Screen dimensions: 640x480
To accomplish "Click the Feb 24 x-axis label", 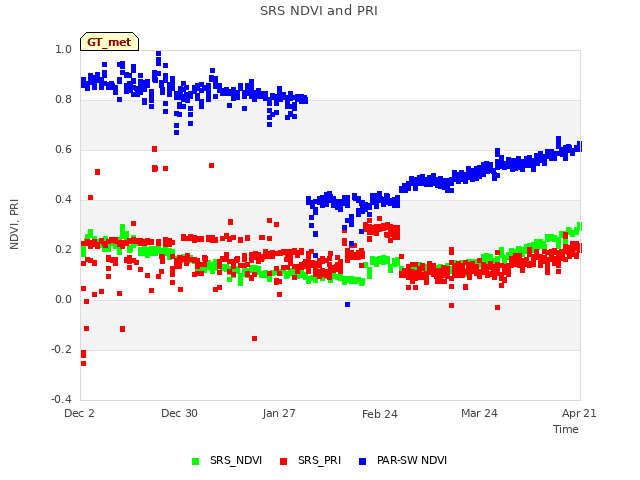I will [x=380, y=414].
